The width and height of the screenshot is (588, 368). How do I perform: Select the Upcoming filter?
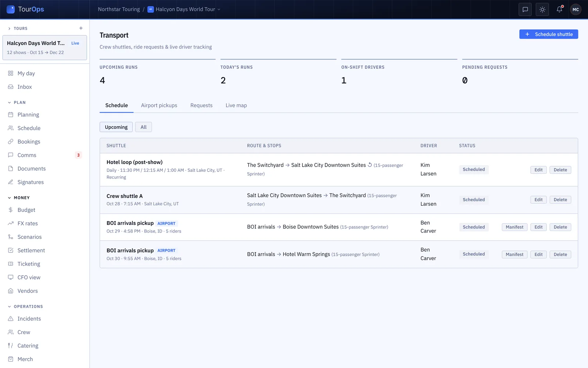point(116,127)
